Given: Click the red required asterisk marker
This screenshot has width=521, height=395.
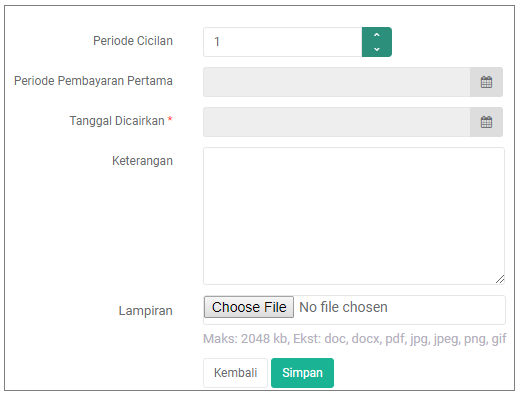Looking at the screenshot, I should tap(170, 119).
